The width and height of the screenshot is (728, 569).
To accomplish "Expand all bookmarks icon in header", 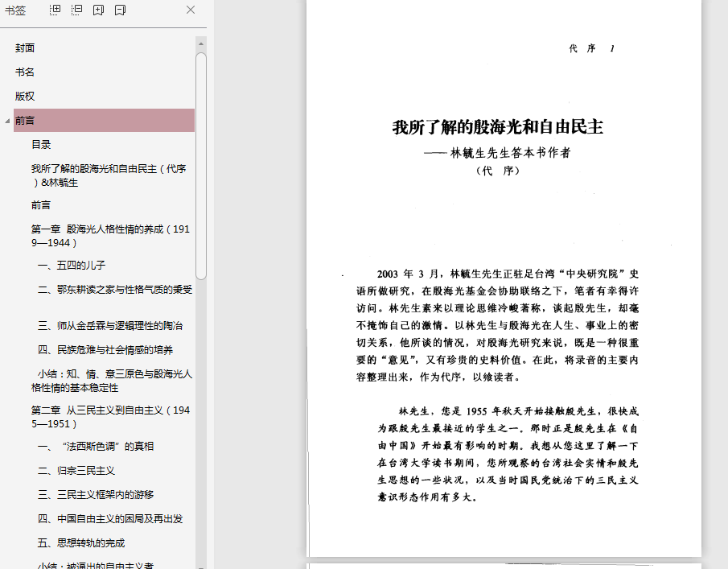I will 56,10.
